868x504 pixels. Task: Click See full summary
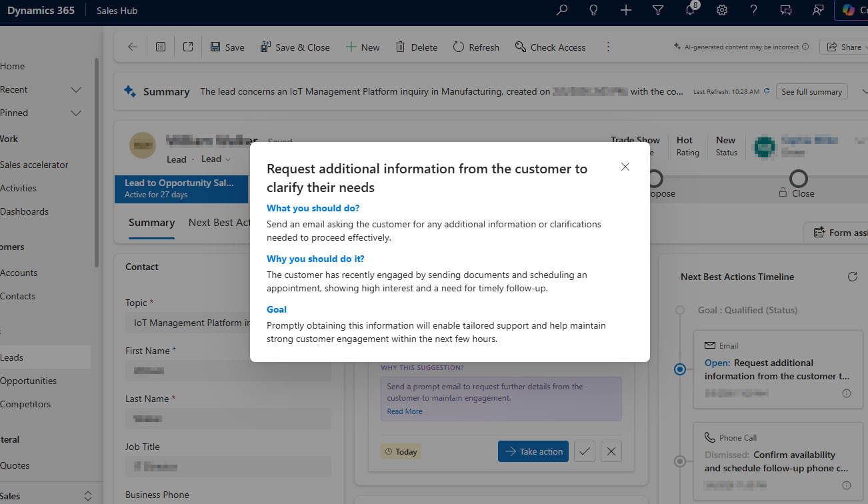[x=811, y=92]
